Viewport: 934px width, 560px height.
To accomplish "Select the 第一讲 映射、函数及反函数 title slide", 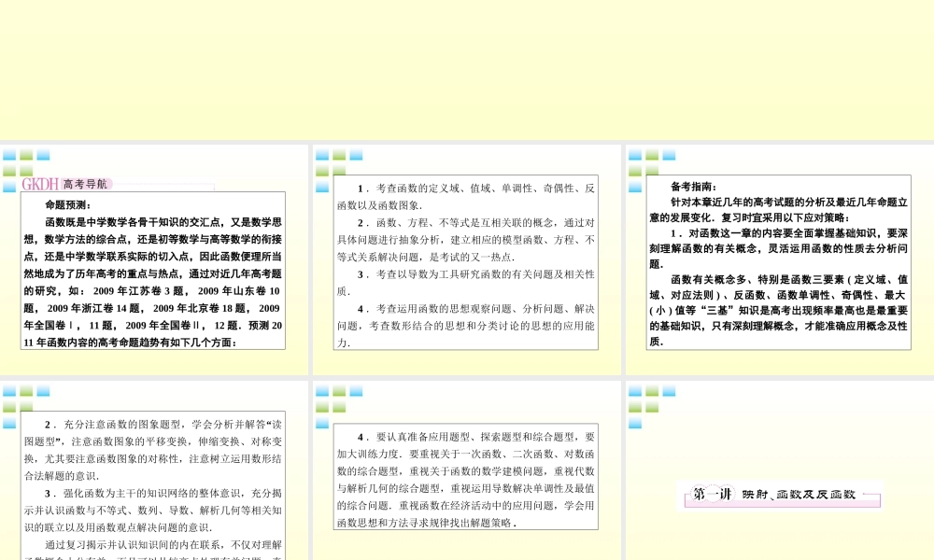I will point(780,470).
